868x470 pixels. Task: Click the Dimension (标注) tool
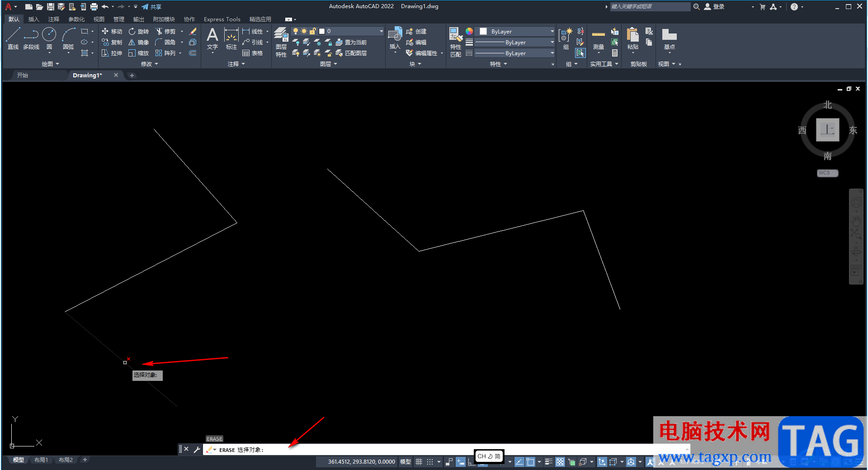(231, 38)
